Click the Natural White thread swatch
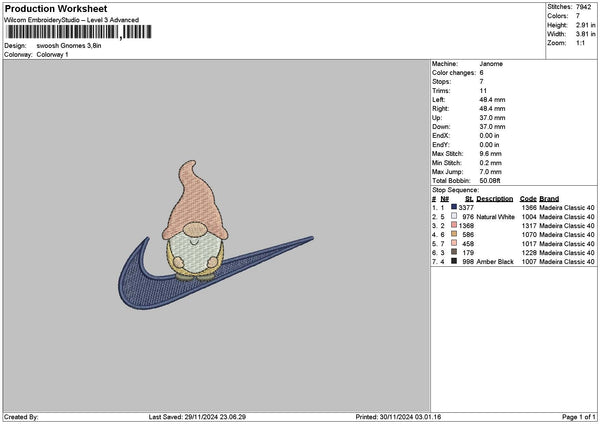600x424 pixels. tap(454, 216)
